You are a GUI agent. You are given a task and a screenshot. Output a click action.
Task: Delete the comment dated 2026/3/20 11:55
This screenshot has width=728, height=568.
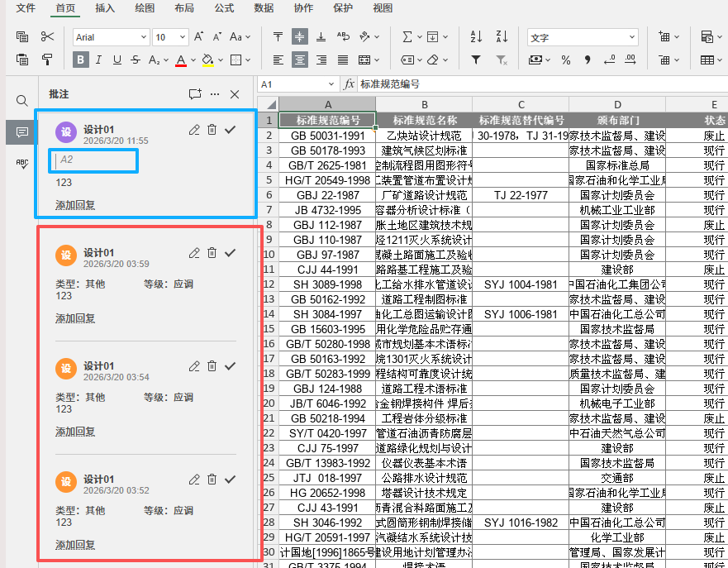pyautogui.click(x=212, y=130)
